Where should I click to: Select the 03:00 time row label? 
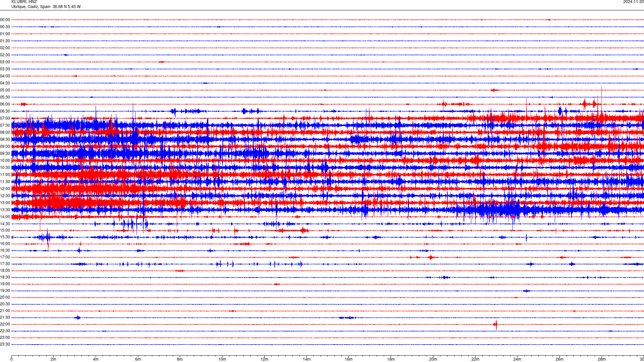point(5,62)
